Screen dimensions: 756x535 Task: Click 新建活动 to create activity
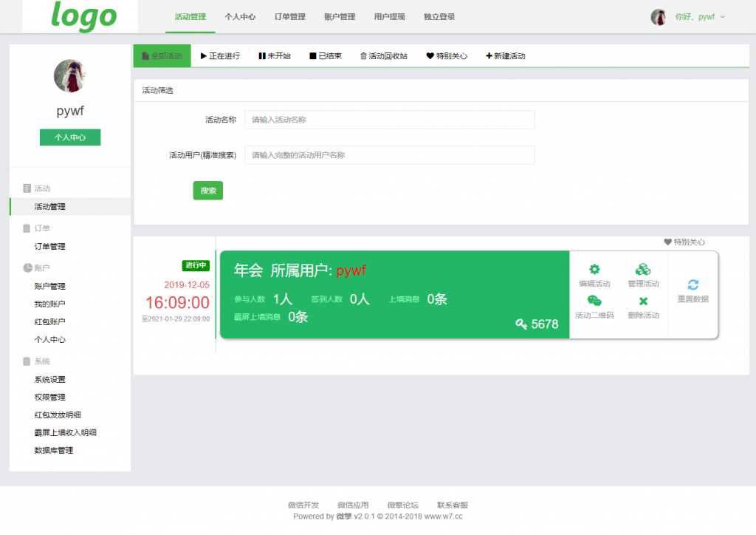pos(505,56)
